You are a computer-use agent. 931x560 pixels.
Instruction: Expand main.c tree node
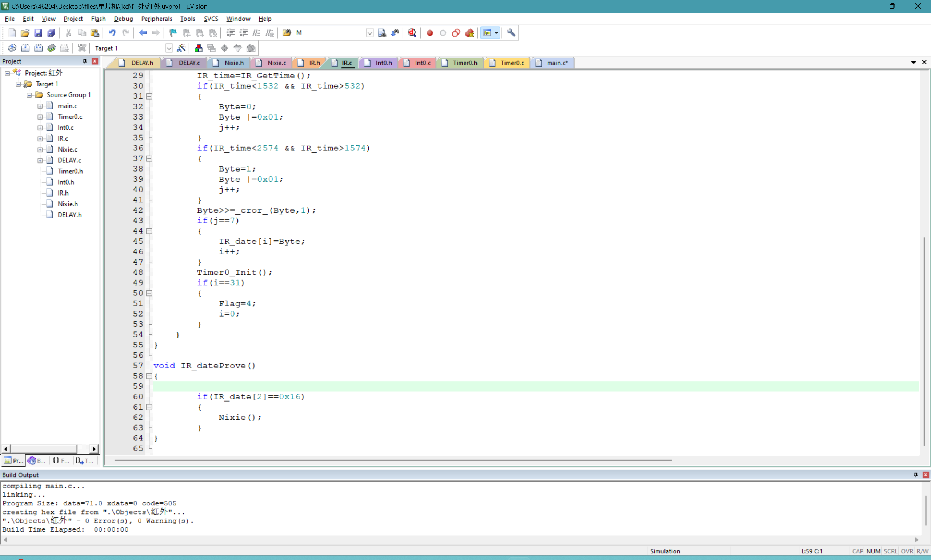click(40, 106)
